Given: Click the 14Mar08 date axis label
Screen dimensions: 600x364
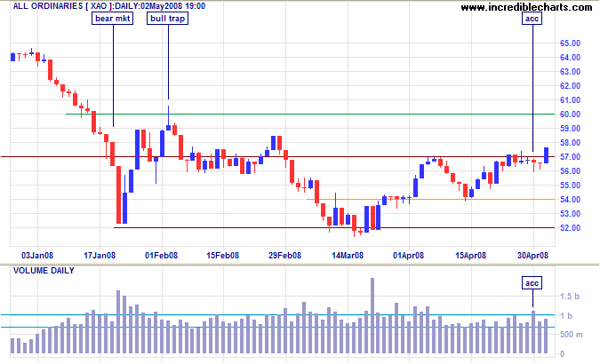Looking at the screenshot, I should tap(348, 256).
